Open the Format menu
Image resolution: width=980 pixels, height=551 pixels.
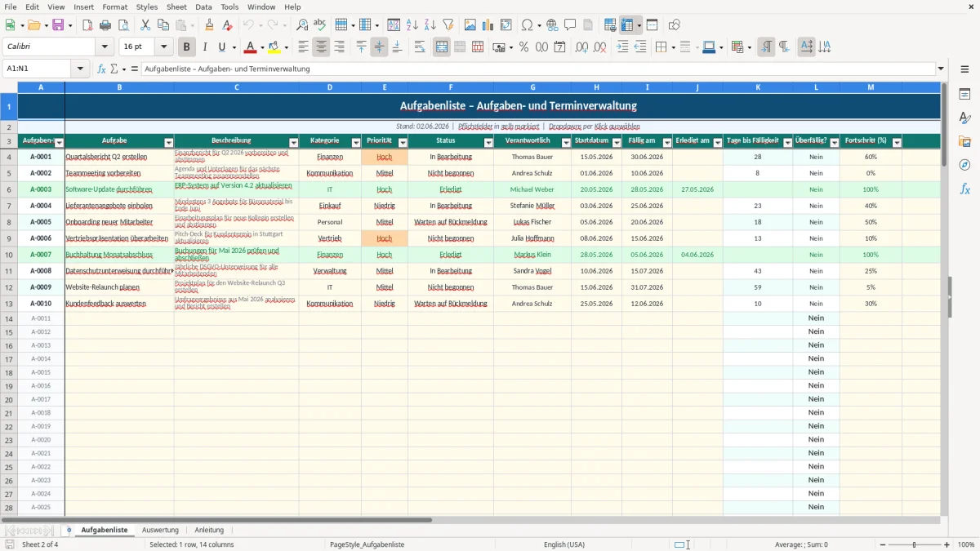[114, 7]
